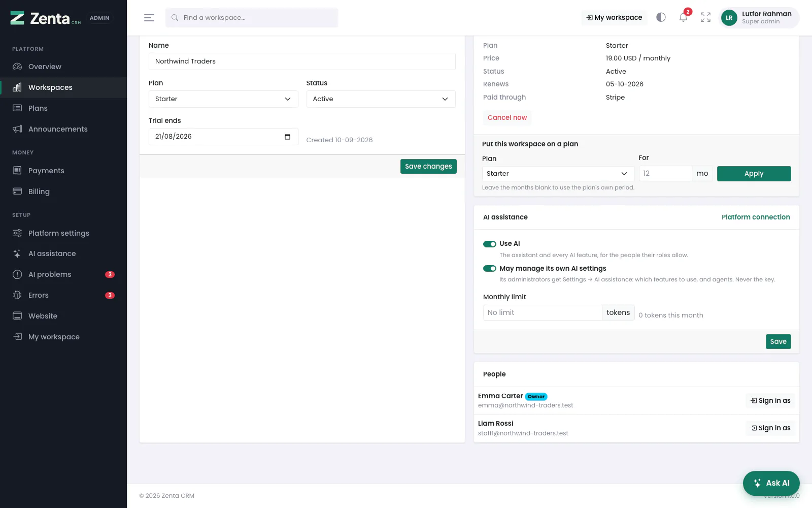
Task: Open Platform settings in sidebar
Action: [x=63, y=233]
